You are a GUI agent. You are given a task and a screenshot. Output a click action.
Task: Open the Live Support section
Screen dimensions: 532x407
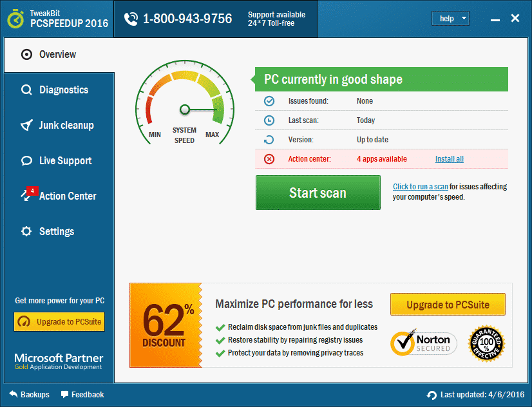tap(59, 160)
